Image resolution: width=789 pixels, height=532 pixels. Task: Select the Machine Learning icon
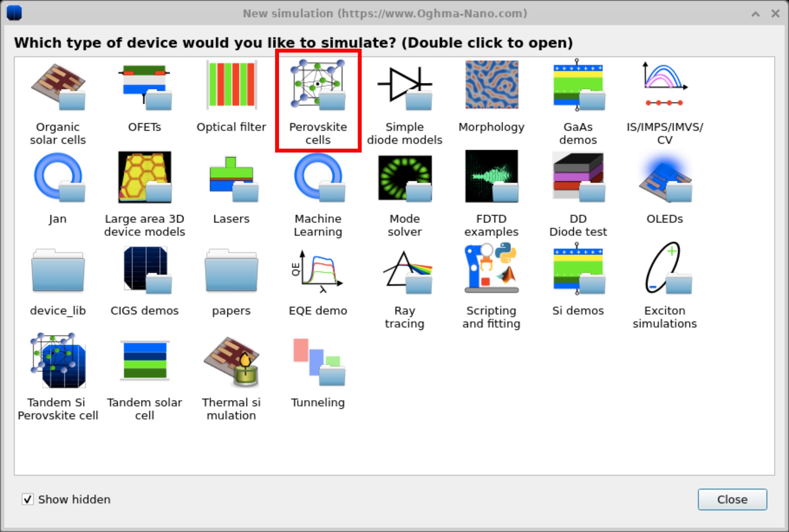(x=318, y=177)
